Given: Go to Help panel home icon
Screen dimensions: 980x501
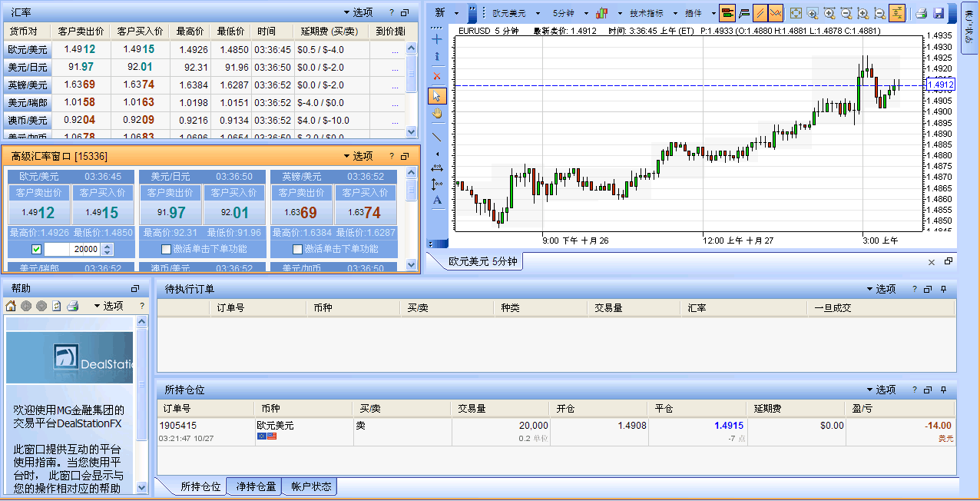Looking at the screenshot, I should point(11,306).
